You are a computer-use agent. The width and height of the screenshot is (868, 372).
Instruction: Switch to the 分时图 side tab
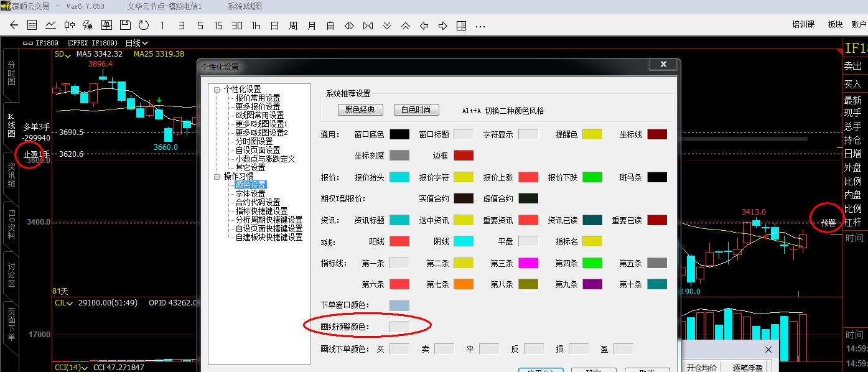(x=11, y=73)
